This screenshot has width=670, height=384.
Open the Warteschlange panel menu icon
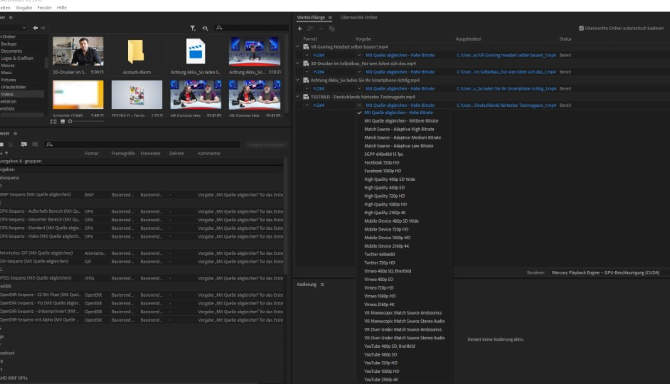[x=330, y=18]
